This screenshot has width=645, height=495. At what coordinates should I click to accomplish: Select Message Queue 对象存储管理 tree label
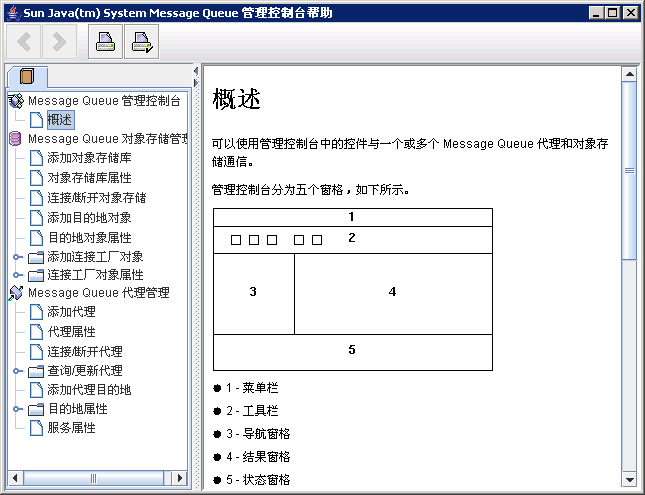[108, 139]
